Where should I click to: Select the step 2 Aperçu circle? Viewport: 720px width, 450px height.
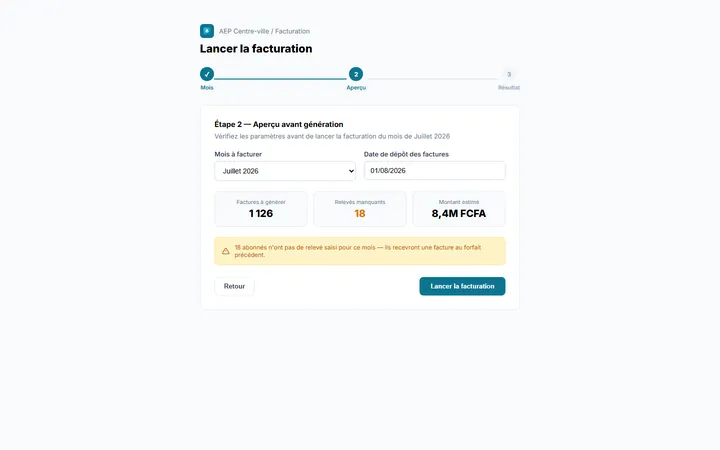(x=356, y=74)
